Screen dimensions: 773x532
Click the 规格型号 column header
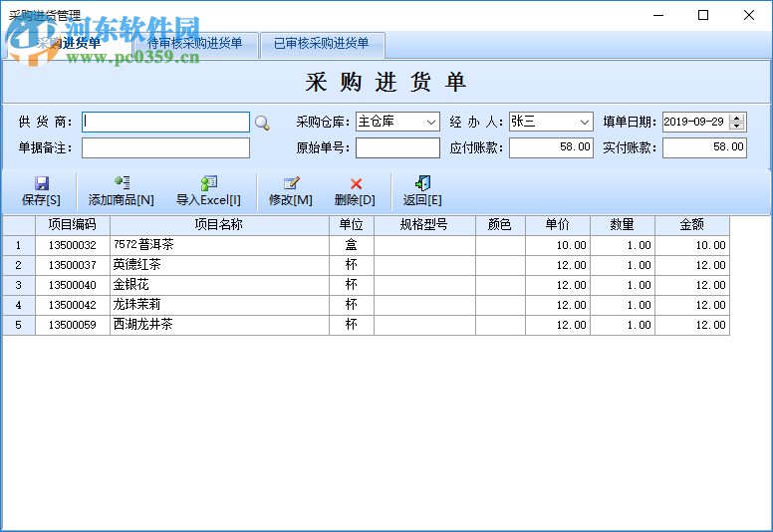[x=424, y=225]
